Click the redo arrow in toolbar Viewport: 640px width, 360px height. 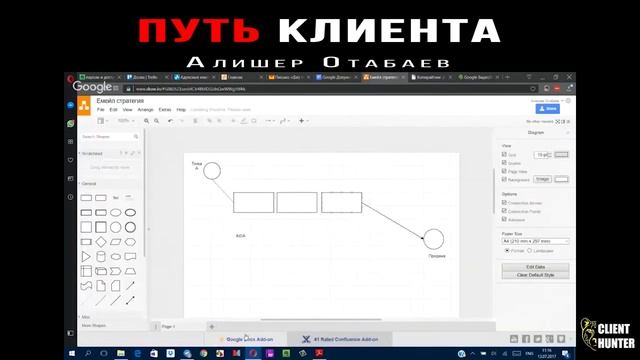[181, 121]
